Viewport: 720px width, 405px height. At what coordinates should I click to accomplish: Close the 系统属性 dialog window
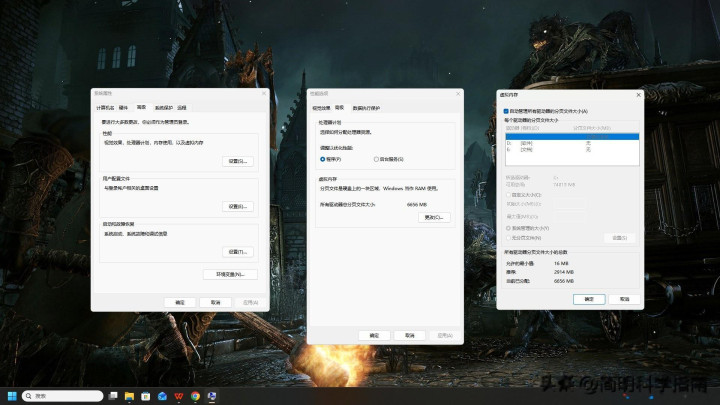(x=263, y=93)
